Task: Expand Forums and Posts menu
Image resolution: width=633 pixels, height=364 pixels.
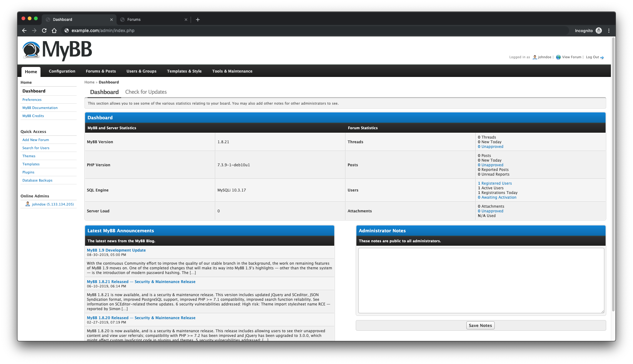Action: pos(101,71)
